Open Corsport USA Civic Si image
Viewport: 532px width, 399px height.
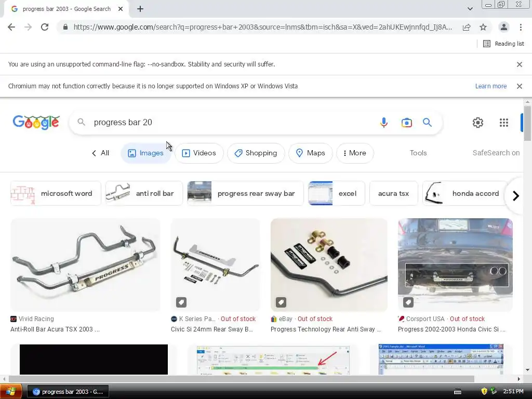pyautogui.click(x=455, y=264)
